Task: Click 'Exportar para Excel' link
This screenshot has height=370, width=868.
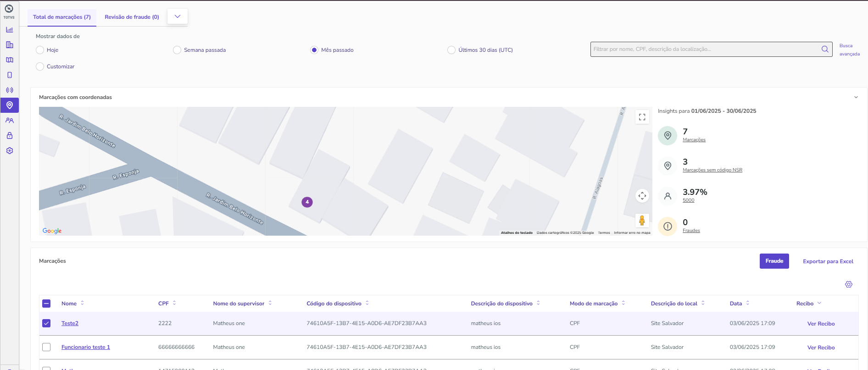Action: click(x=828, y=261)
